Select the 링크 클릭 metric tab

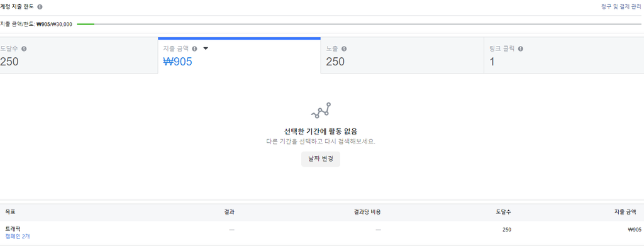(x=564, y=55)
